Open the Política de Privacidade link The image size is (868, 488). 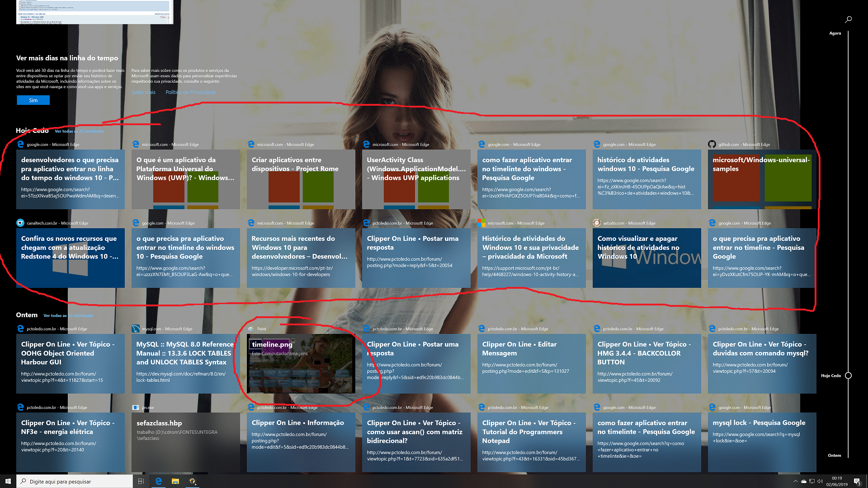[190, 92]
